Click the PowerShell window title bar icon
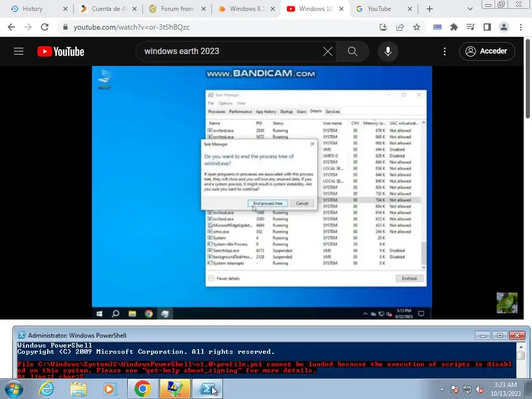The image size is (532, 399). [x=21, y=335]
